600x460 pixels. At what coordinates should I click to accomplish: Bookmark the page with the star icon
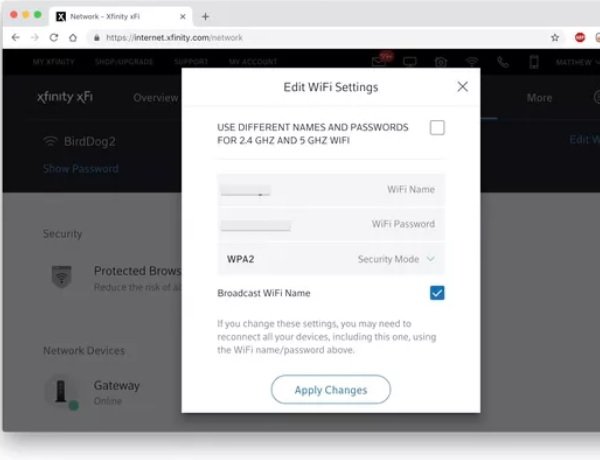(554, 38)
